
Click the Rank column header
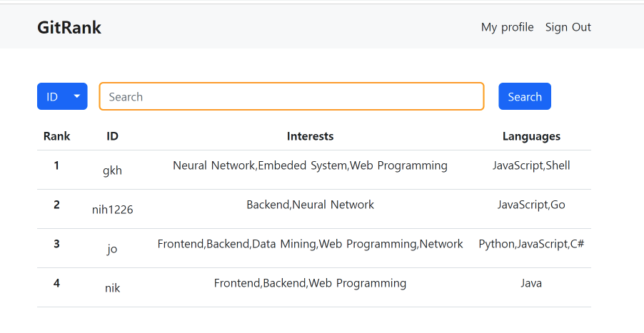56,136
